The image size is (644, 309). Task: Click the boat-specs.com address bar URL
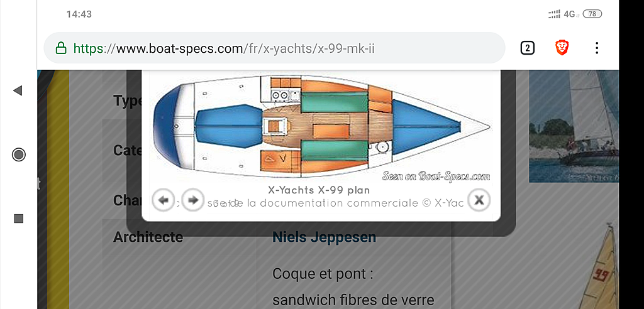click(224, 48)
